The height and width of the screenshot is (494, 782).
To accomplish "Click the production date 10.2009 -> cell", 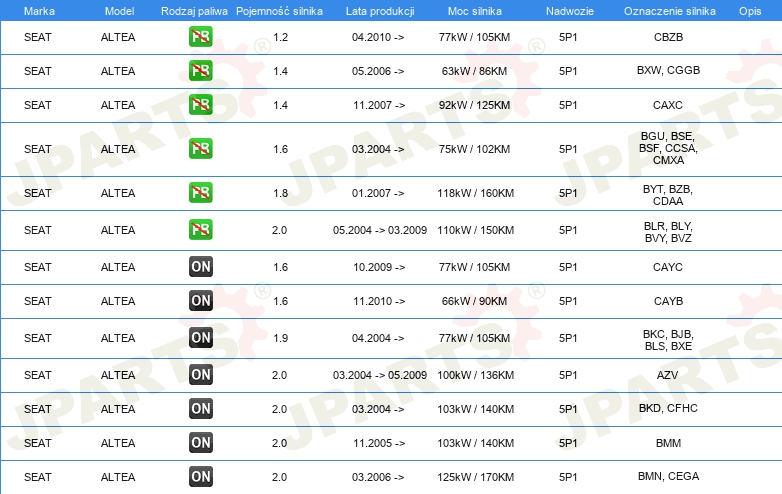I will (x=379, y=267).
